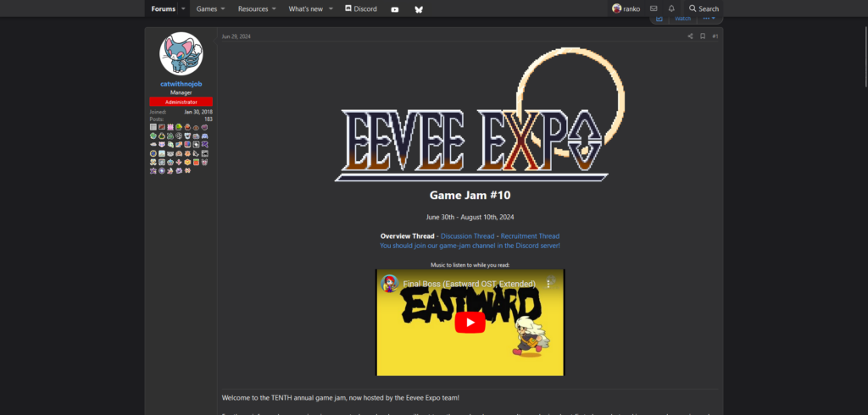Open the butterfly Bluesky icon in the navbar

point(419,8)
